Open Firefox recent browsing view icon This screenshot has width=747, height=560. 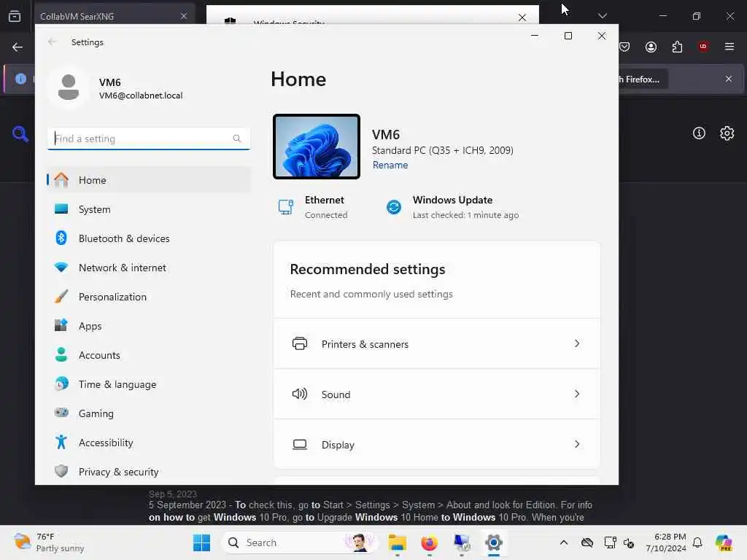(15, 16)
